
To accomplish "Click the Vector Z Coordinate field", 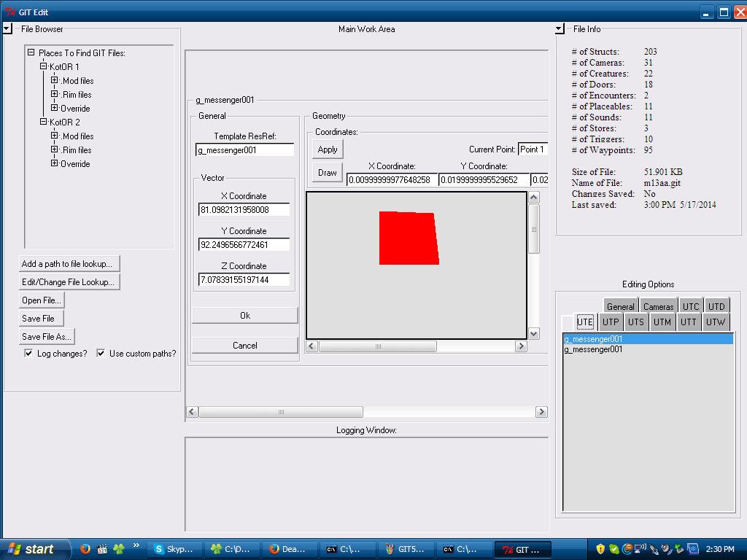I will 244,279.
